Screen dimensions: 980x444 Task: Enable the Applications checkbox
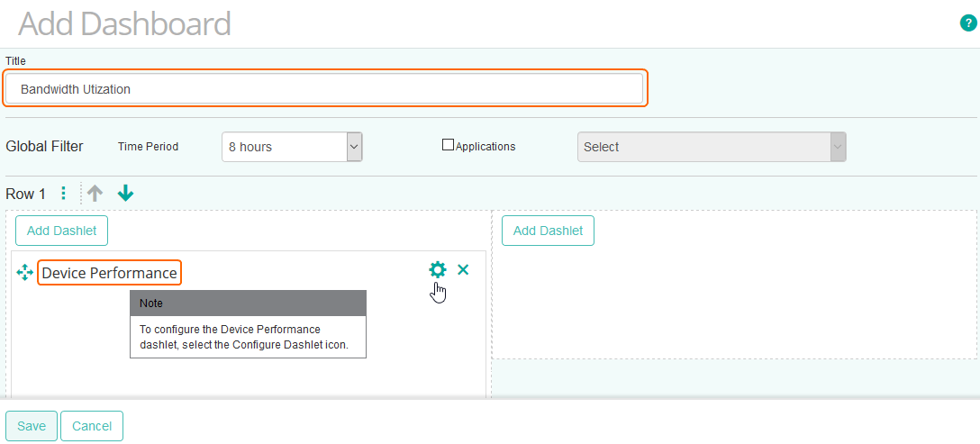(x=448, y=145)
